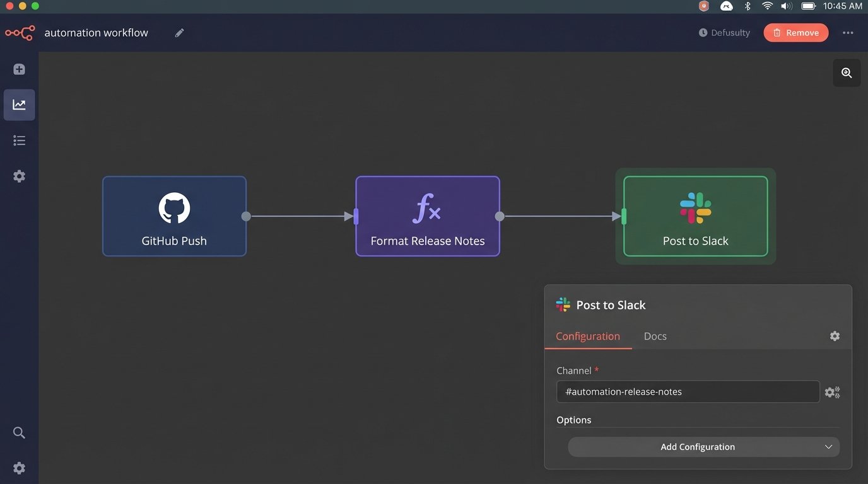This screenshot has width=868, height=484.
Task: Expand the Add Configuration dropdown
Action: pyautogui.click(x=703, y=447)
